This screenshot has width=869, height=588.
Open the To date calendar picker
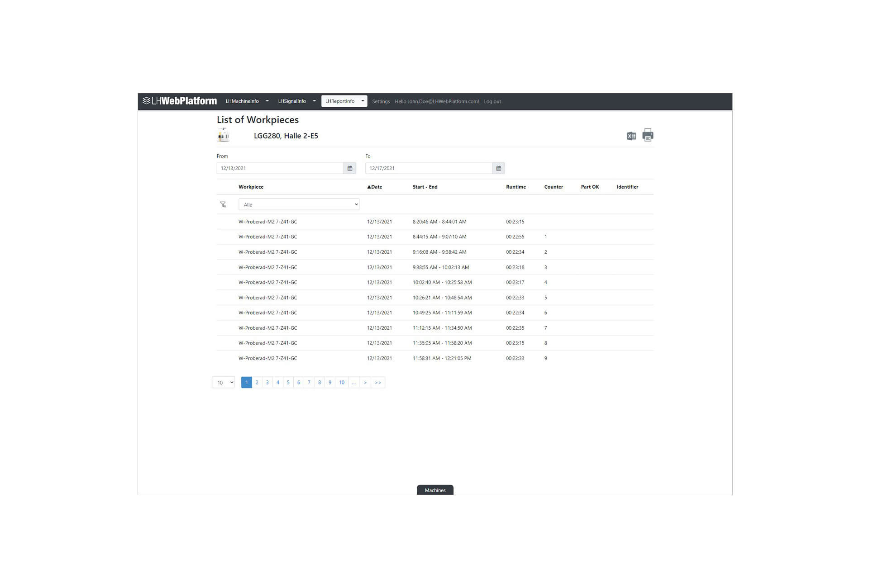coord(498,168)
